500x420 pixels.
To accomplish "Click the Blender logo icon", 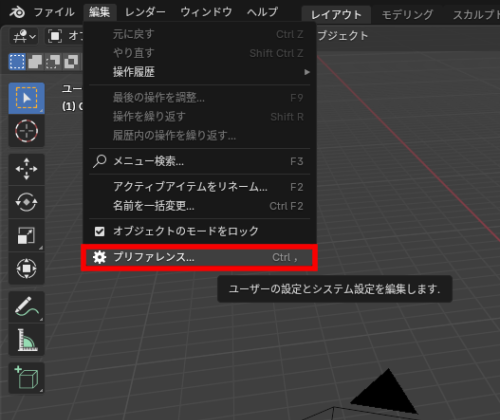I will (x=16, y=12).
